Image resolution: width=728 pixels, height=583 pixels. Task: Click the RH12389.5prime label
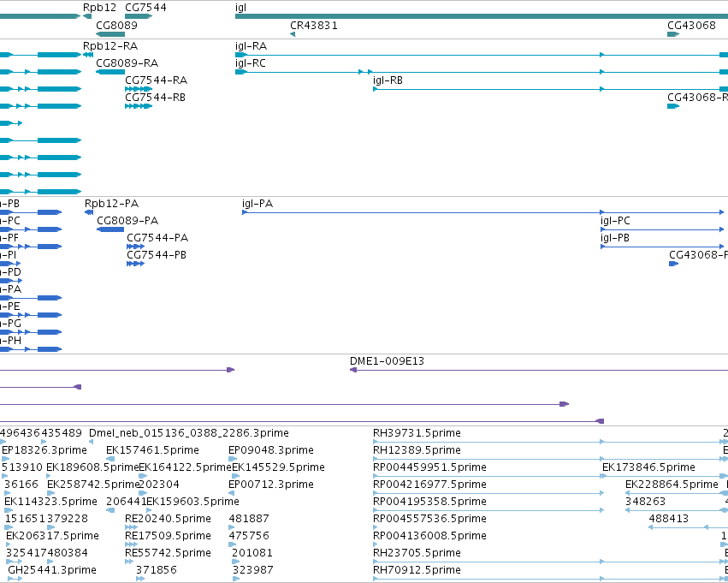pyautogui.click(x=417, y=450)
